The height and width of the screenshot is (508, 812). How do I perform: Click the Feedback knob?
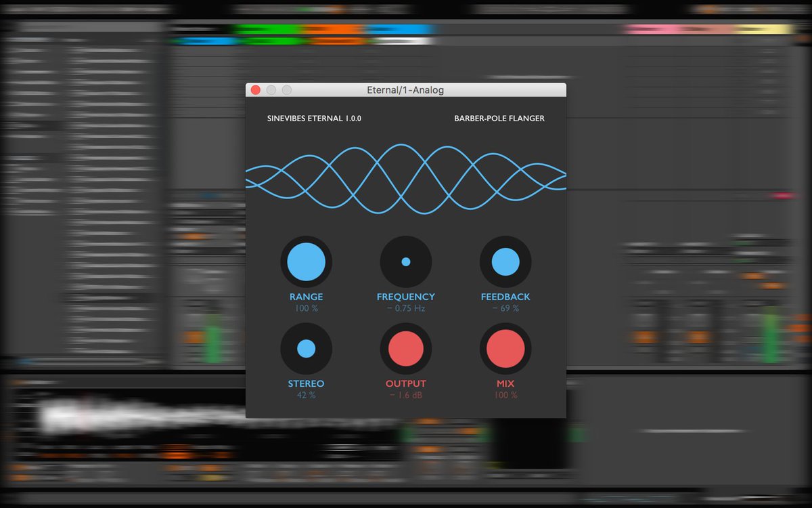point(505,261)
